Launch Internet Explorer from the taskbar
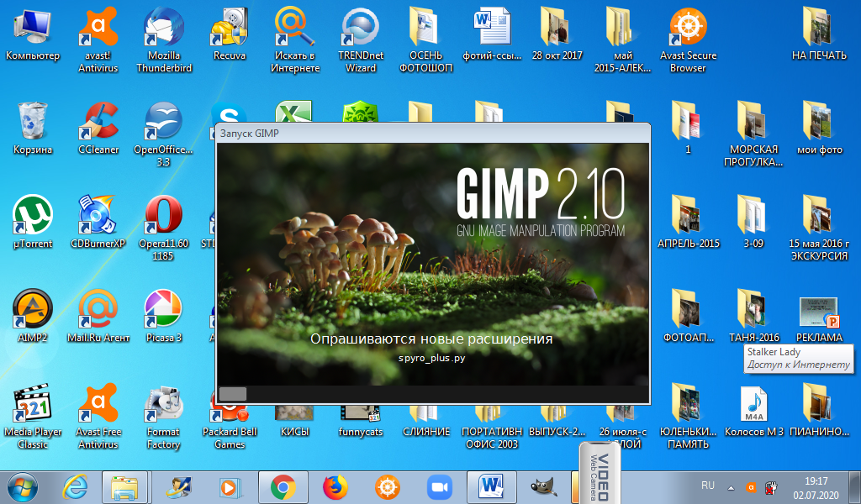The image size is (861, 504). tap(75, 487)
